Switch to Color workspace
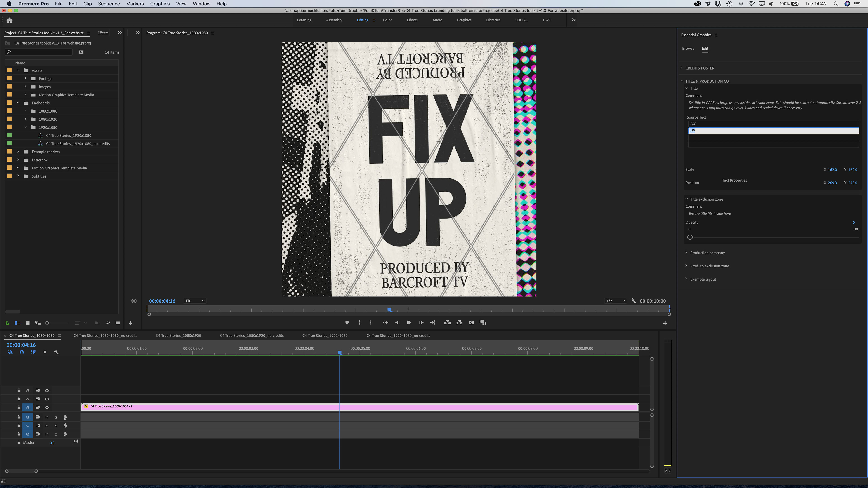868x488 pixels. tap(387, 20)
